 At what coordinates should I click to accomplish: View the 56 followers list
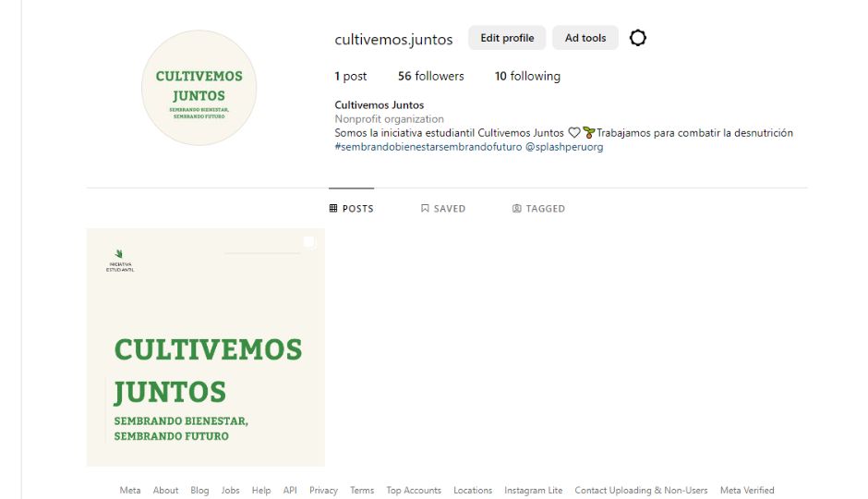click(x=430, y=77)
